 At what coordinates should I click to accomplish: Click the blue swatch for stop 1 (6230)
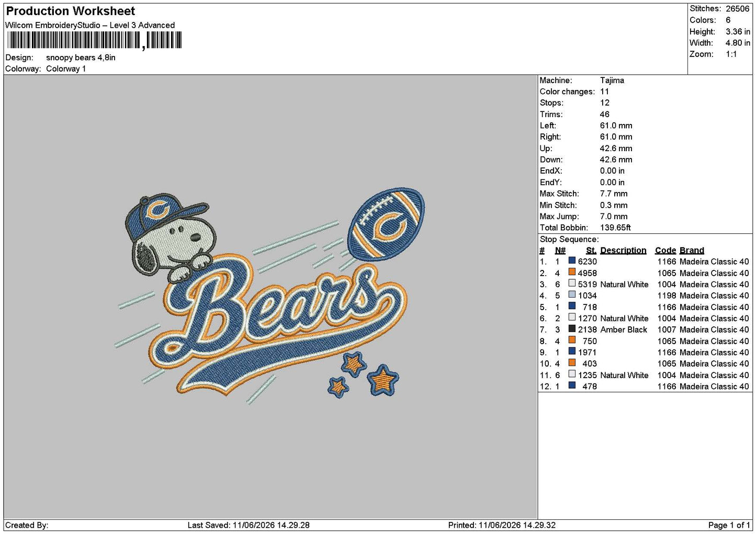tap(572, 260)
